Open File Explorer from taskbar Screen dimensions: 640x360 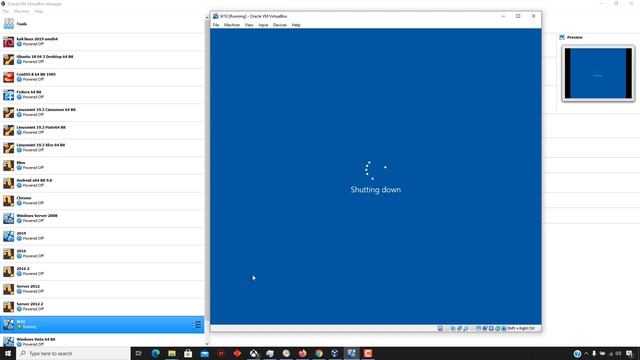click(172, 353)
